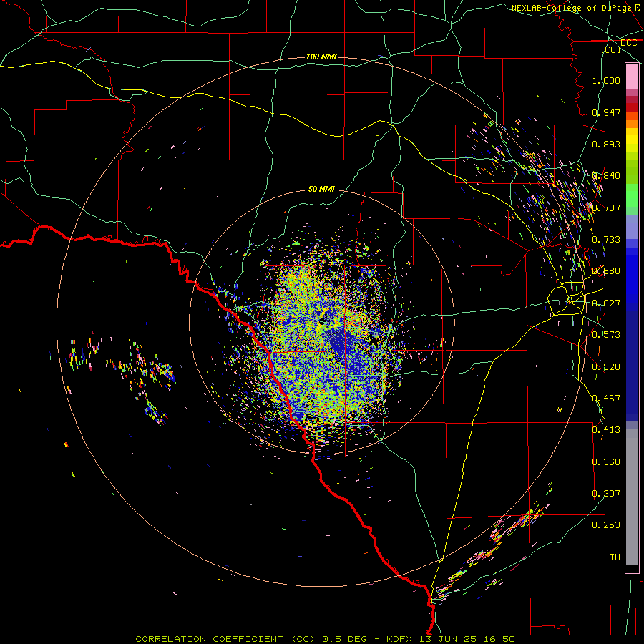Click the bright green segment of the color bar

pos(632,195)
